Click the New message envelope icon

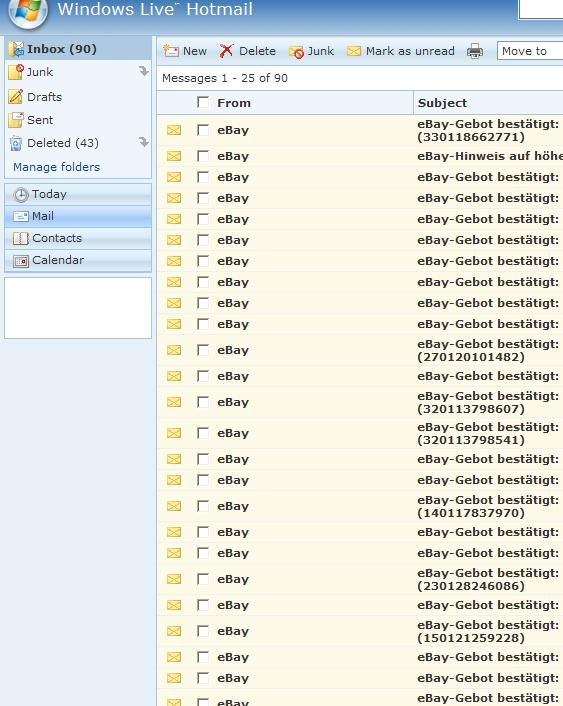click(x=171, y=51)
